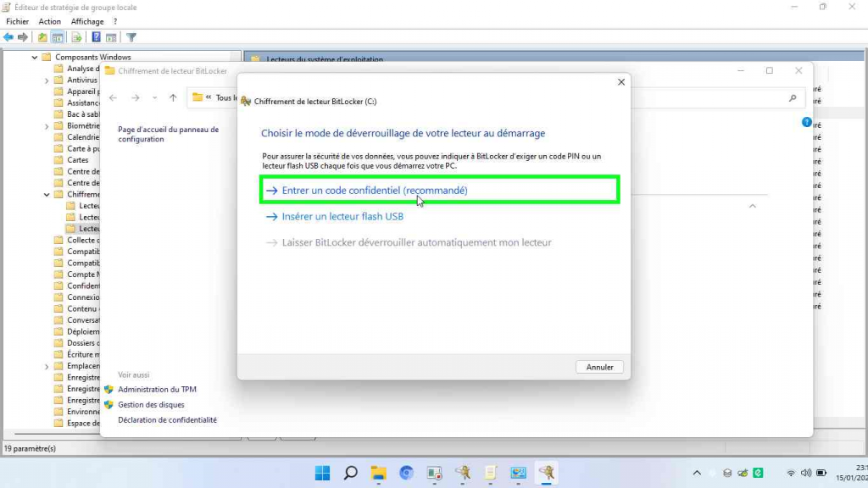Open File Explorer from the taskbar

pyautogui.click(x=378, y=473)
